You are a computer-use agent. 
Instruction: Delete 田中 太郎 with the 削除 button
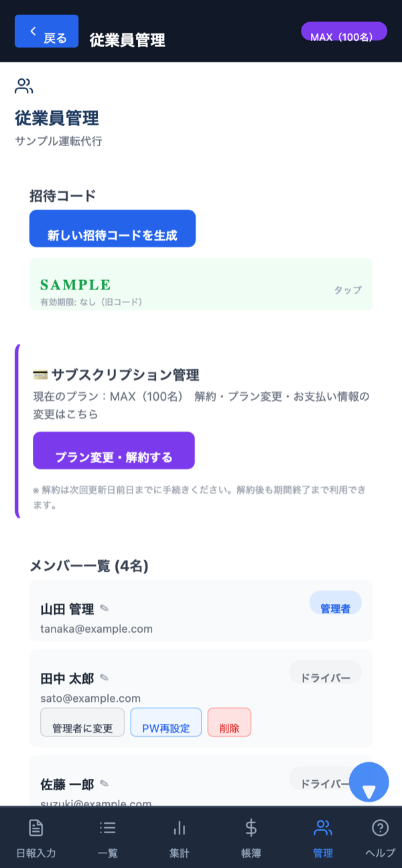229,723
